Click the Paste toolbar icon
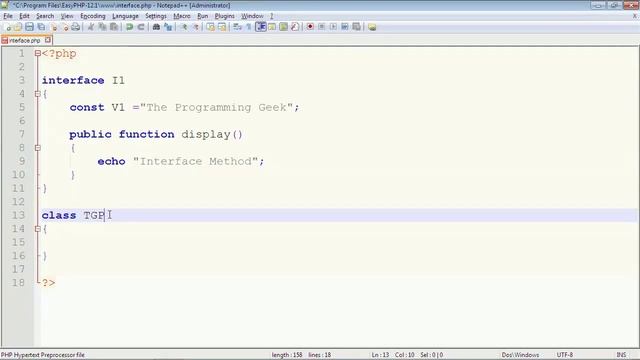This screenshot has width=640, height=360. pos(114,27)
